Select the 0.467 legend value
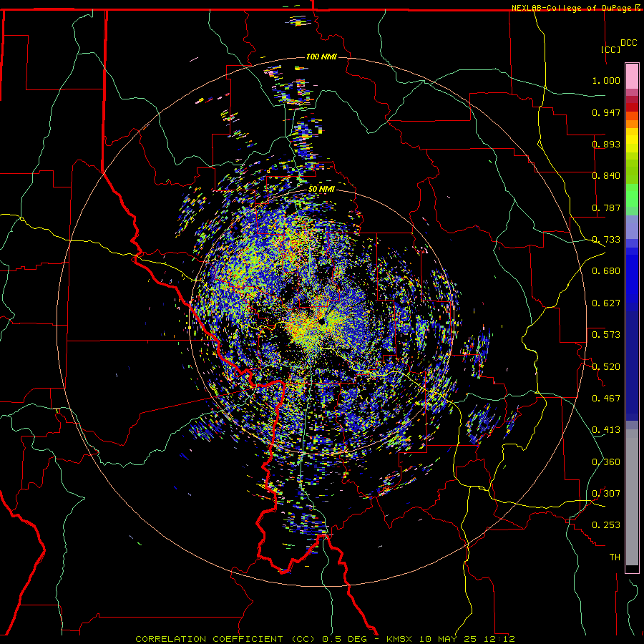Screen dimensions: 644x644 [x=606, y=399]
